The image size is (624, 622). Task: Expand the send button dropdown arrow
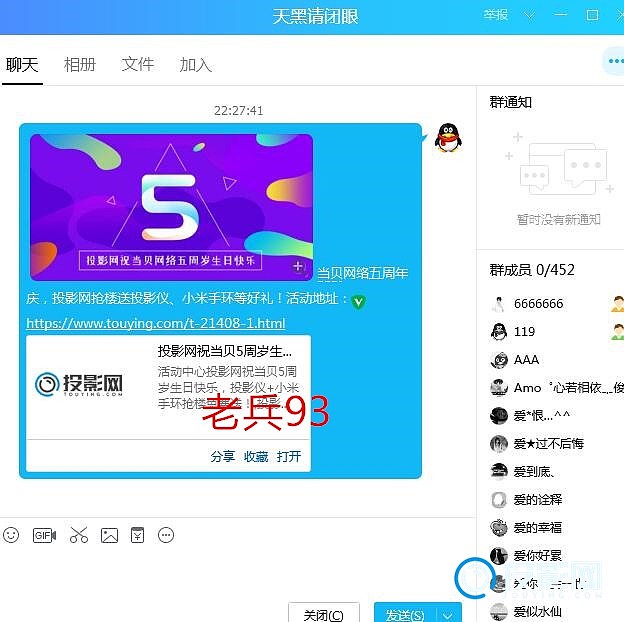[450, 614]
